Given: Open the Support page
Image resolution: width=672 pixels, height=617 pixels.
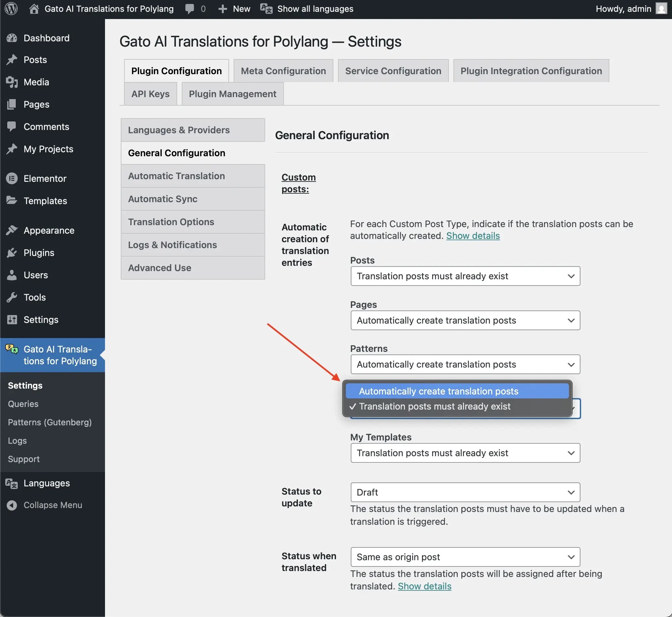Looking at the screenshot, I should coord(23,459).
